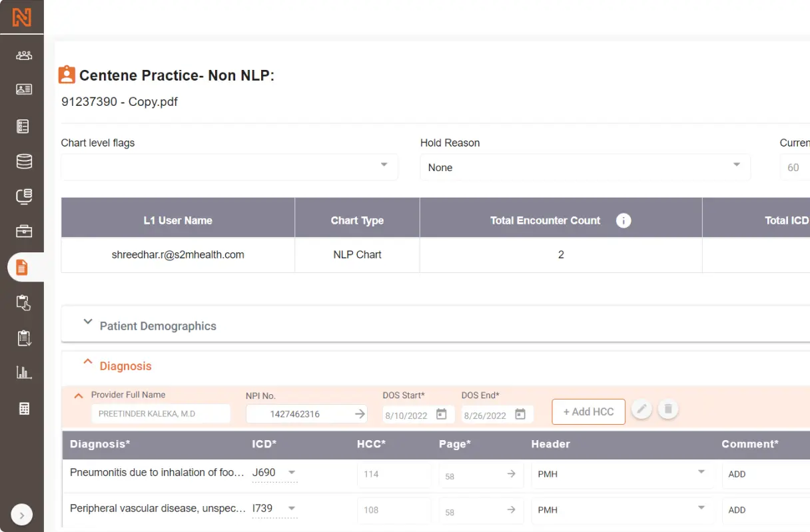Open the DOS End calendar picker
The width and height of the screenshot is (810, 532).
(520, 414)
